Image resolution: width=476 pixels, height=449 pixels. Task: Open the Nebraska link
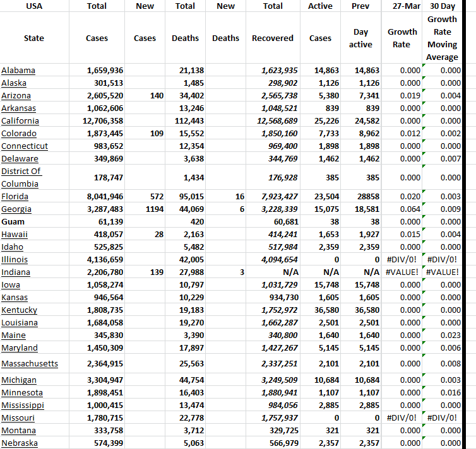[20, 443]
